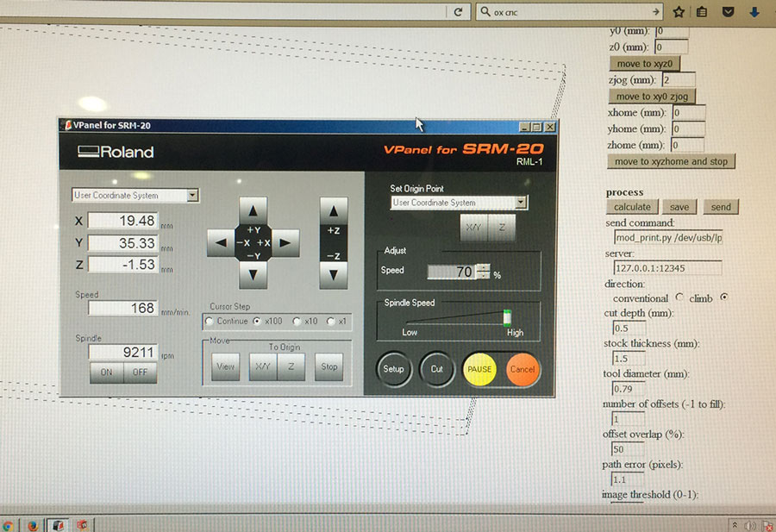Move the Spindle Speed slider handle
This screenshot has height=532, width=776.
[x=507, y=317]
